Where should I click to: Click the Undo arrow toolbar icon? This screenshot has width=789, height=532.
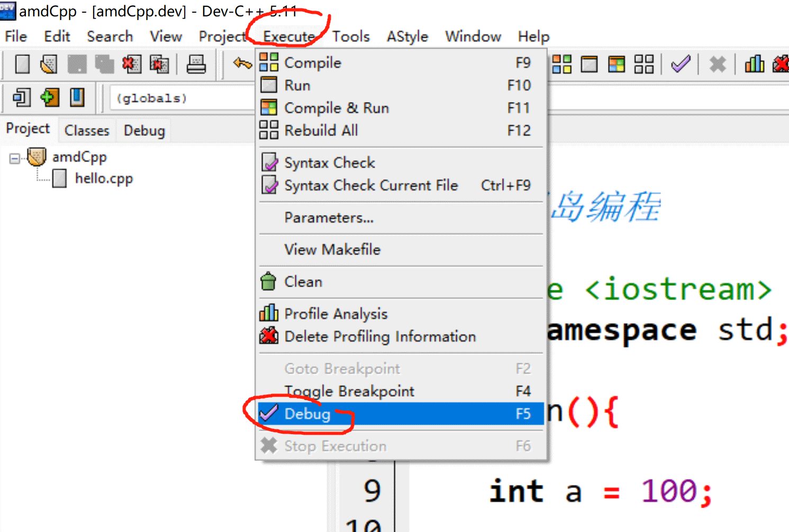(x=242, y=64)
